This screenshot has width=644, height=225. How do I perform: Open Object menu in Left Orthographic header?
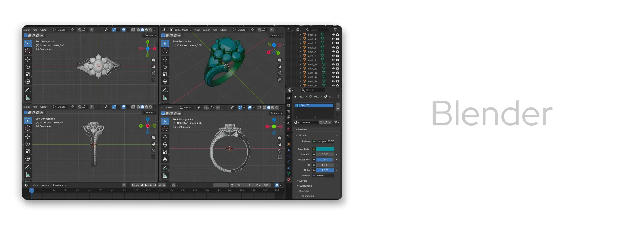[44, 107]
